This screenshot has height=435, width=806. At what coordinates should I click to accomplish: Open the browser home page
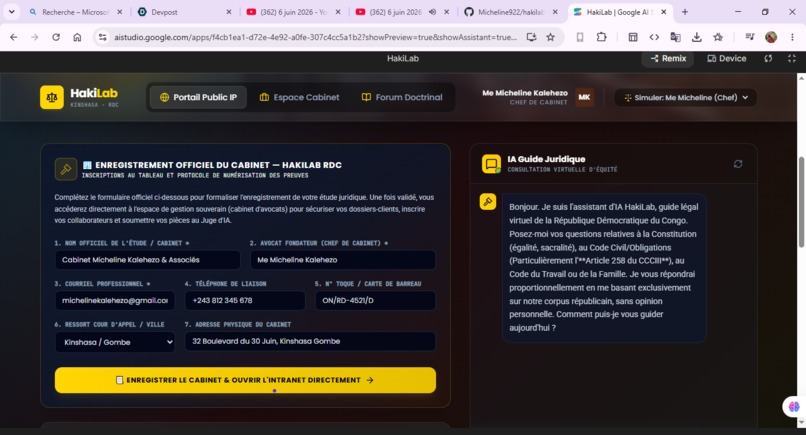77,37
